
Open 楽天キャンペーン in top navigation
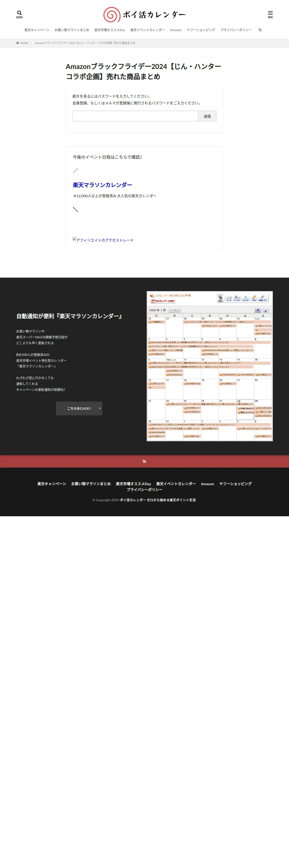coord(37,30)
